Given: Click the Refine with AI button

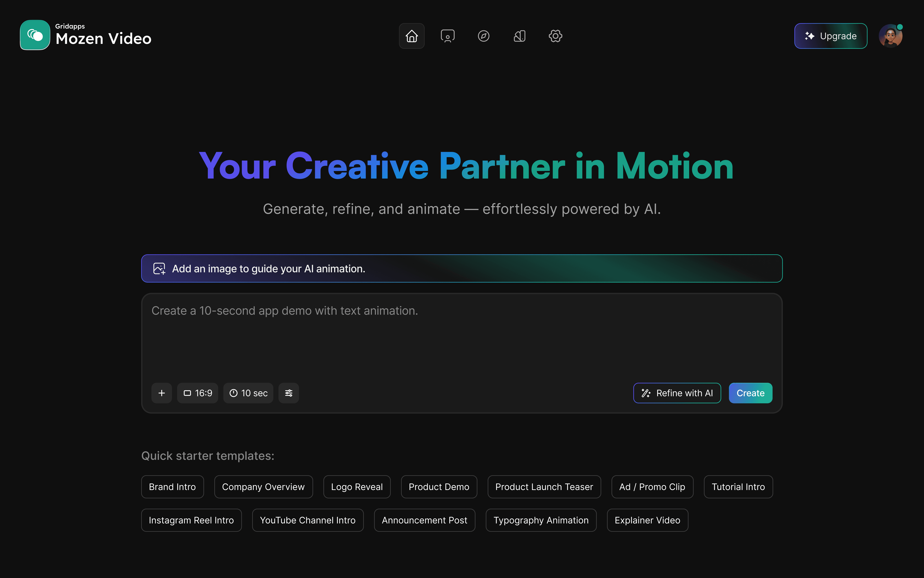Looking at the screenshot, I should tap(677, 393).
